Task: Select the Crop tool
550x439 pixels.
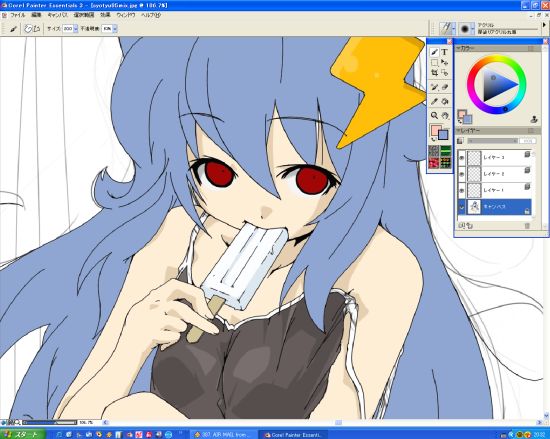Action: coord(435,73)
